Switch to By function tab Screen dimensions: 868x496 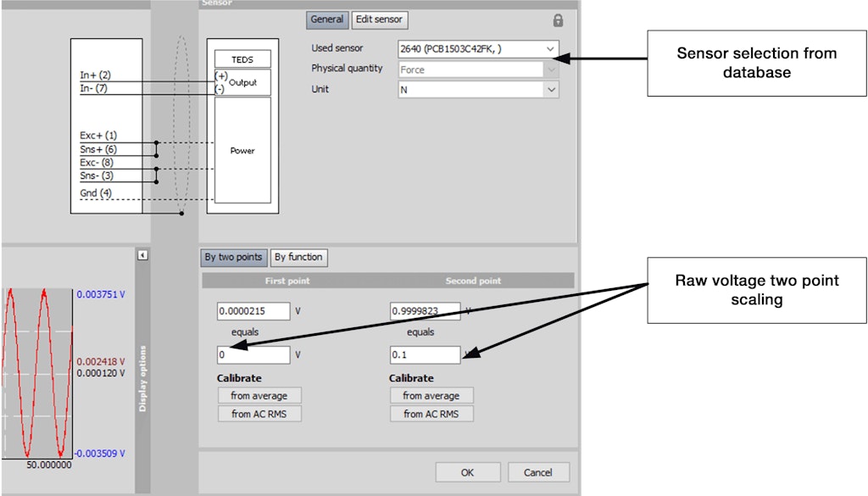(x=298, y=258)
